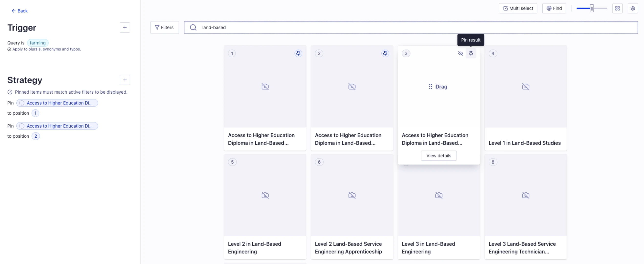Open the second pinned item chip under Strategy
The image size is (644, 264).
point(57,126)
